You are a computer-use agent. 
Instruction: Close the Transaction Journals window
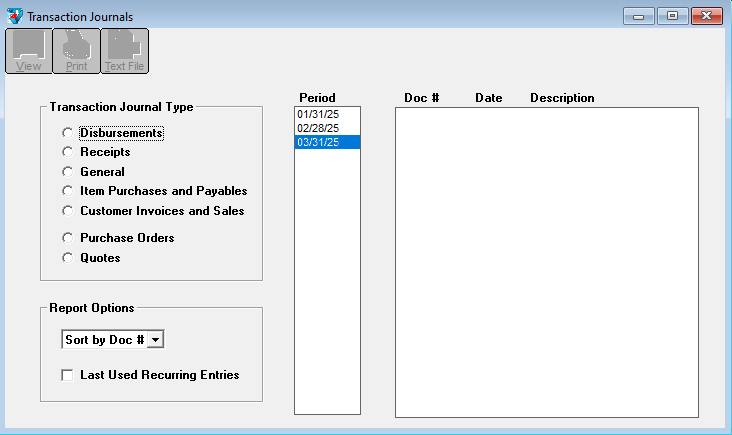tap(707, 16)
